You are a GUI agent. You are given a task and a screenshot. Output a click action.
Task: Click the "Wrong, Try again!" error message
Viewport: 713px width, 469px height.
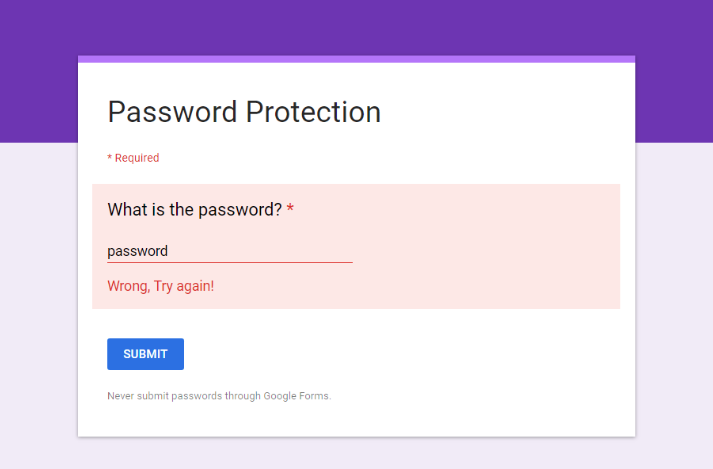pyautogui.click(x=160, y=286)
